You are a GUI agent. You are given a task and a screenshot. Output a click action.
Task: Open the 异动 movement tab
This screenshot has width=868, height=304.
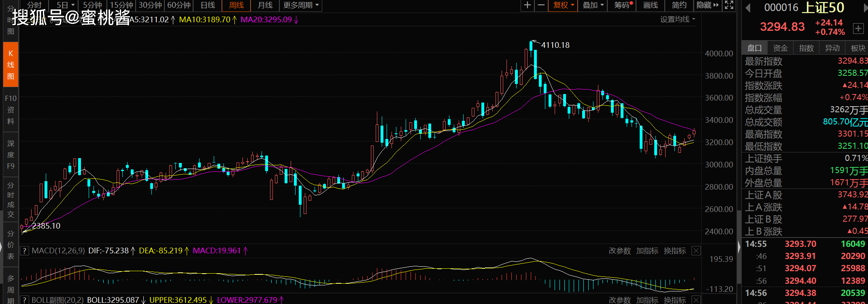click(832, 48)
